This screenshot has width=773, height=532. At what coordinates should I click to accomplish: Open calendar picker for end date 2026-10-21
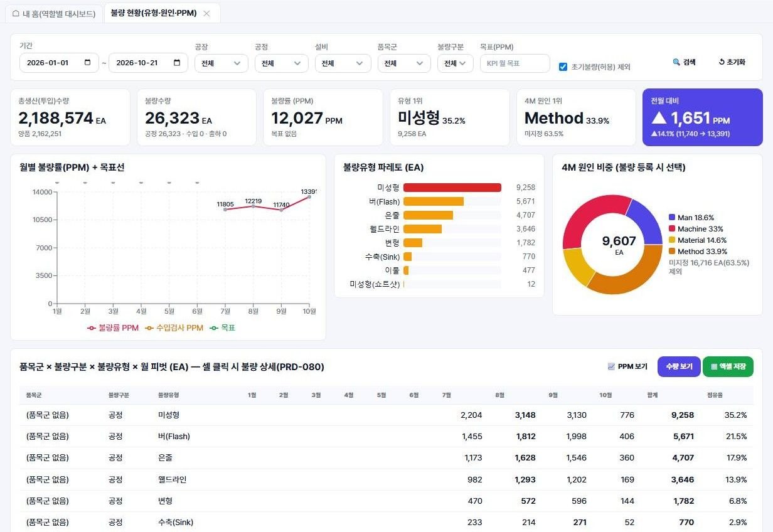click(x=177, y=63)
